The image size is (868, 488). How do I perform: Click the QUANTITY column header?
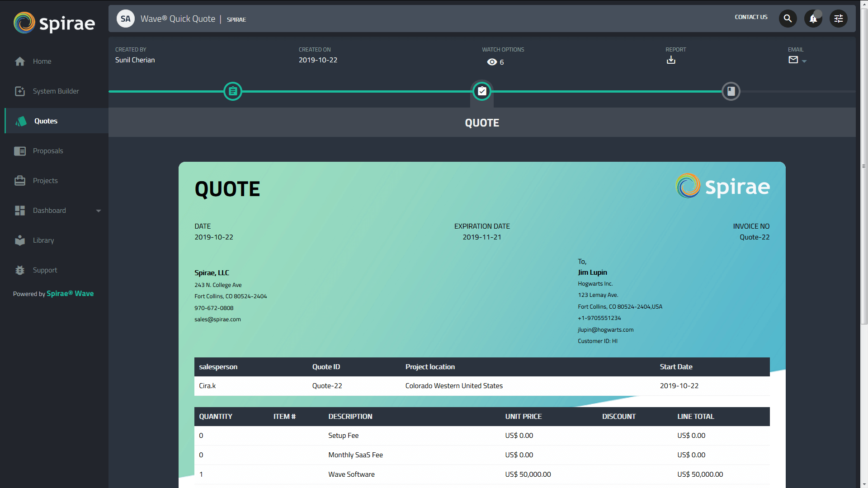tap(216, 417)
